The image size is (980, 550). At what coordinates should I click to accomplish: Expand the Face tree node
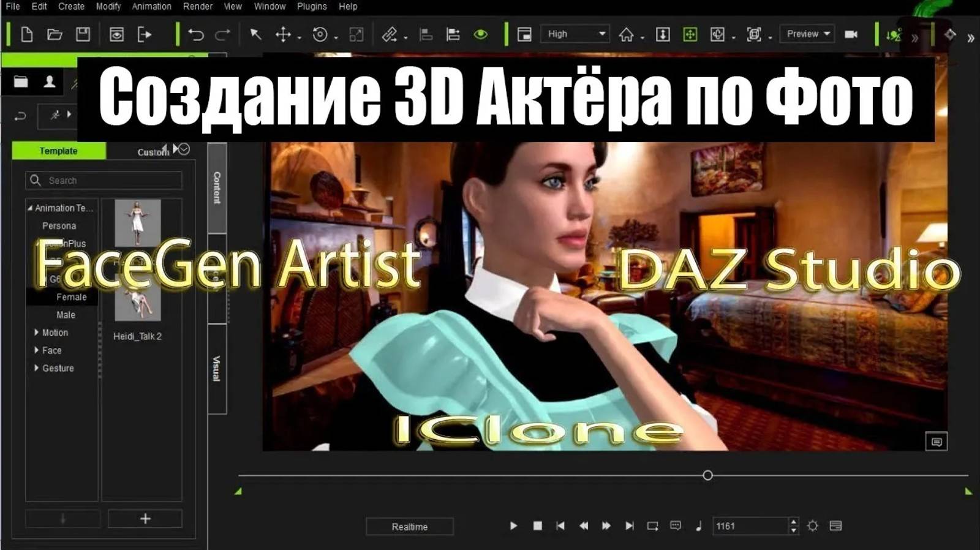click(36, 350)
